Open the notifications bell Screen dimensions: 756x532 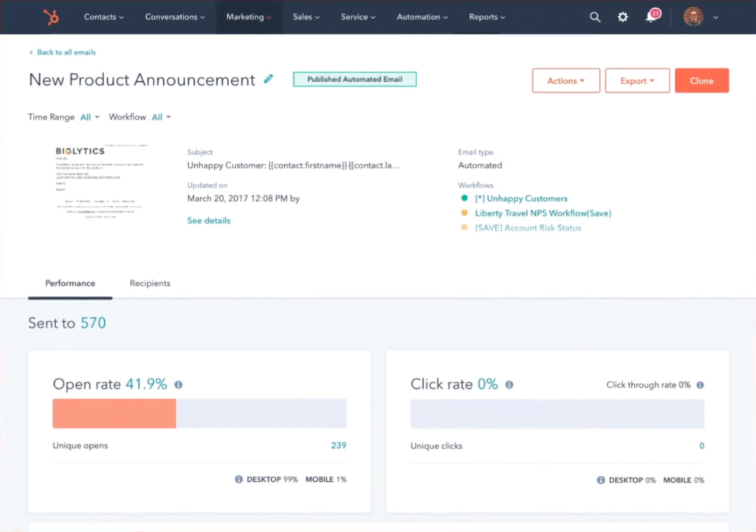pyautogui.click(x=651, y=17)
